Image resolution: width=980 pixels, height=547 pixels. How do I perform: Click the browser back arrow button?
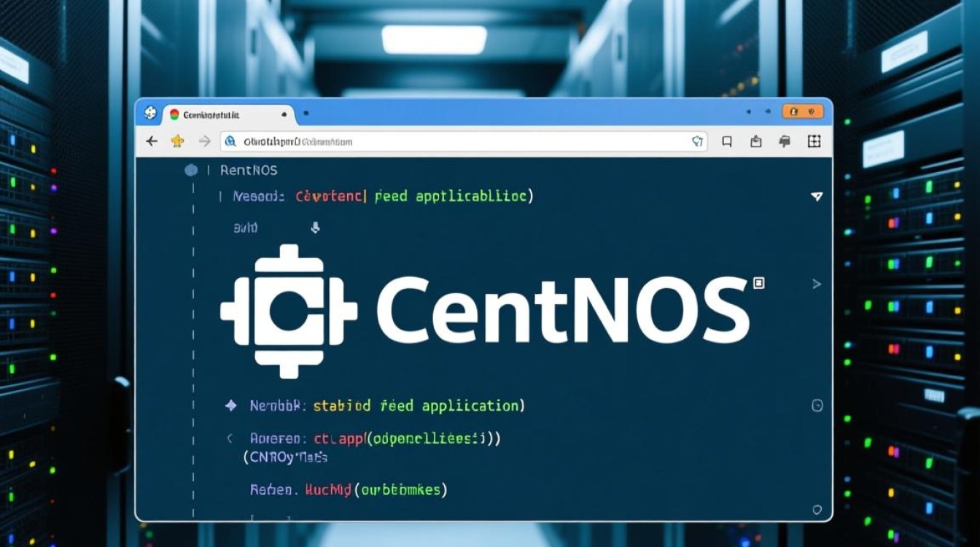(x=152, y=141)
